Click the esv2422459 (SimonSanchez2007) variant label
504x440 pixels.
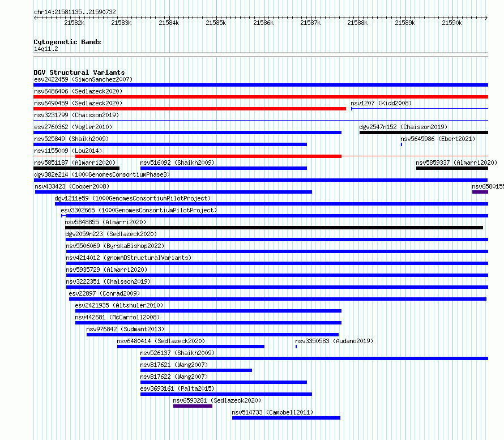[83, 79]
